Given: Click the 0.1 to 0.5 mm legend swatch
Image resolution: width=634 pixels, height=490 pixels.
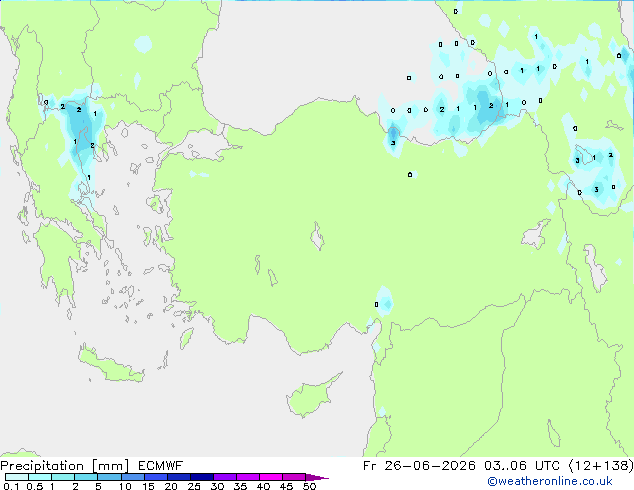Looking at the screenshot, I should (17, 477).
